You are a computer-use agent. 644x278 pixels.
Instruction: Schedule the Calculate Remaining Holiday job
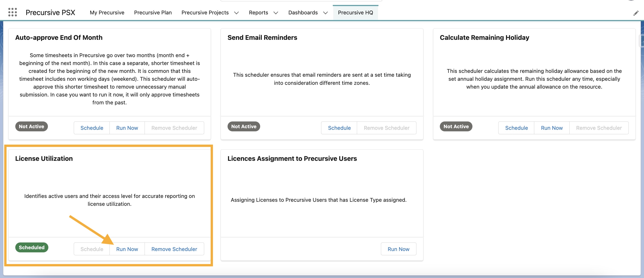516,128
